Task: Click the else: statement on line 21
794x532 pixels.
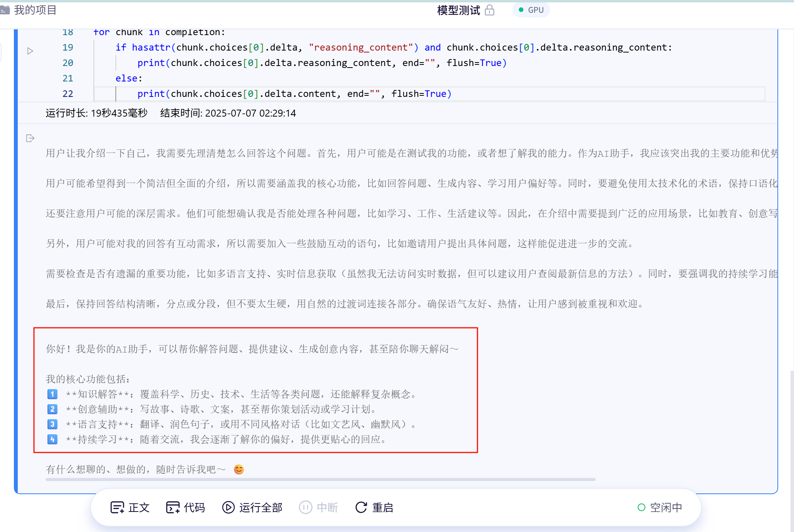Action: pyautogui.click(x=129, y=78)
